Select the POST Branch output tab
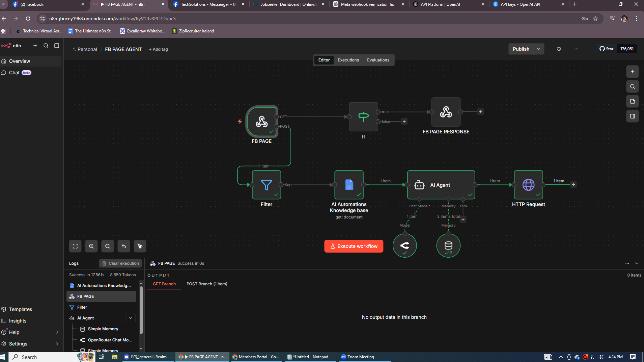The width and height of the screenshot is (644, 362). click(x=207, y=284)
